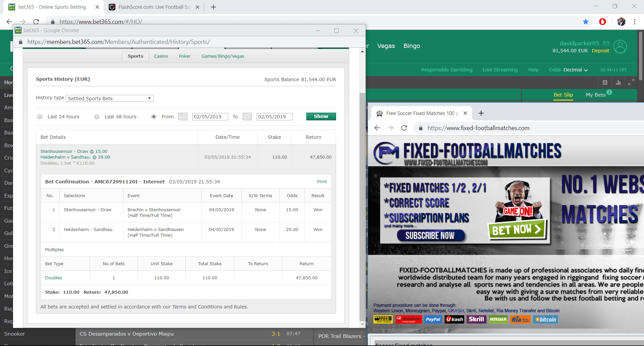Viewport: 644px width, 346px height.
Task: Click history popup scrollbar down arrow
Action: [x=362, y=324]
